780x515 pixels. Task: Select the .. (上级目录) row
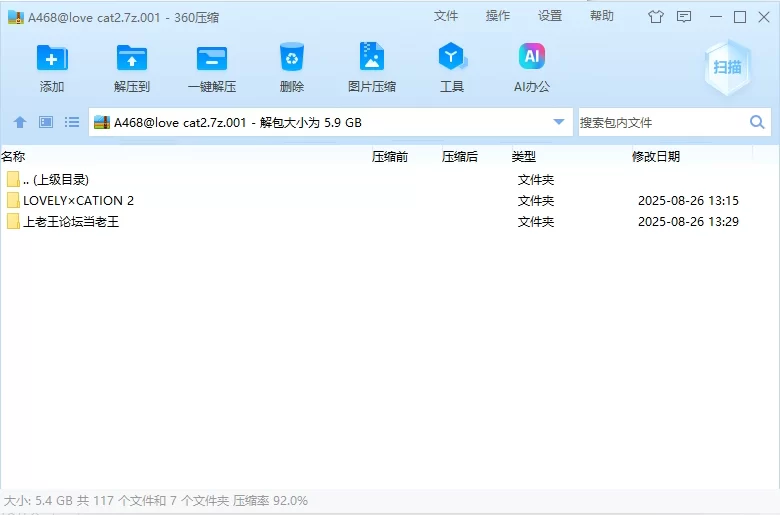pyautogui.click(x=390, y=180)
